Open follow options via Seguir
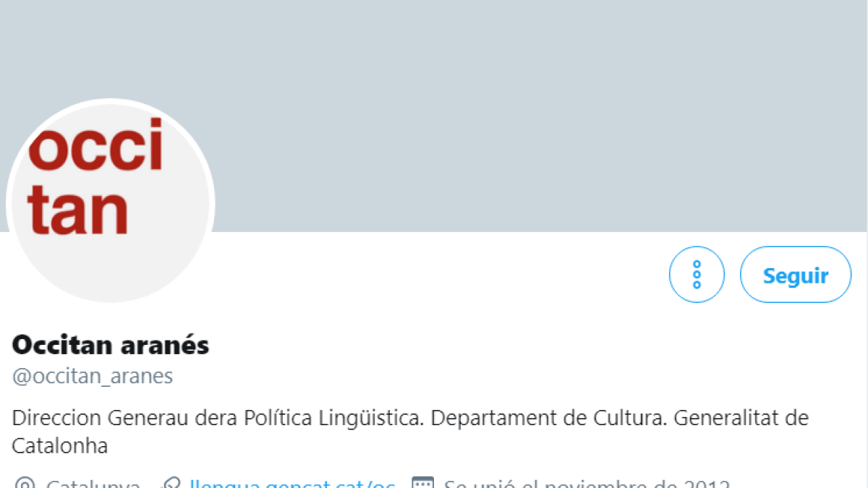Screen dimensions: 868x488 (x=796, y=275)
